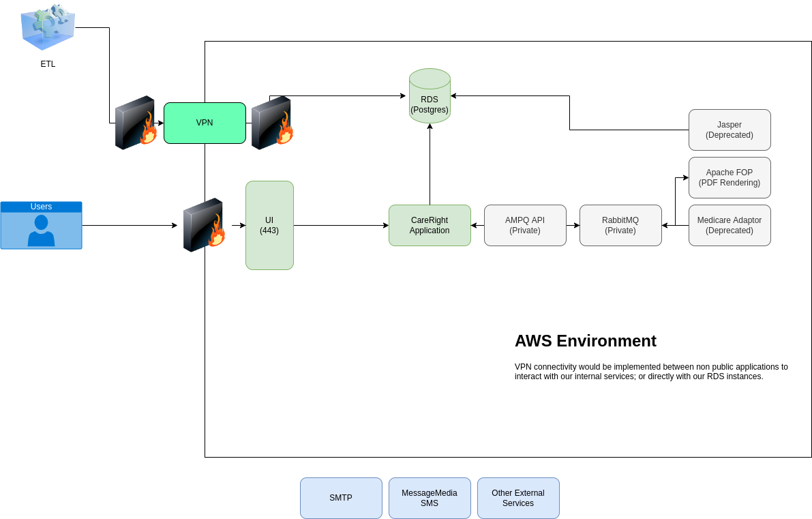Select the firewall icon before the UI box

point(204,225)
